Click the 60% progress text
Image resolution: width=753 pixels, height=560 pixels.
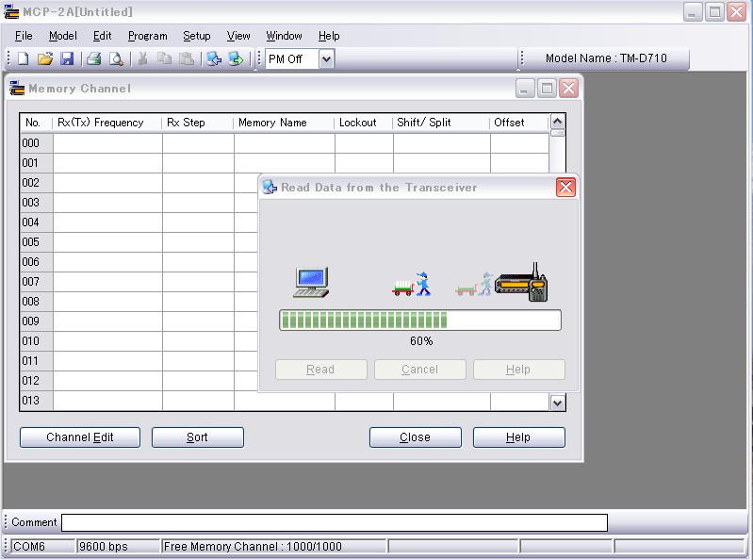tap(421, 341)
